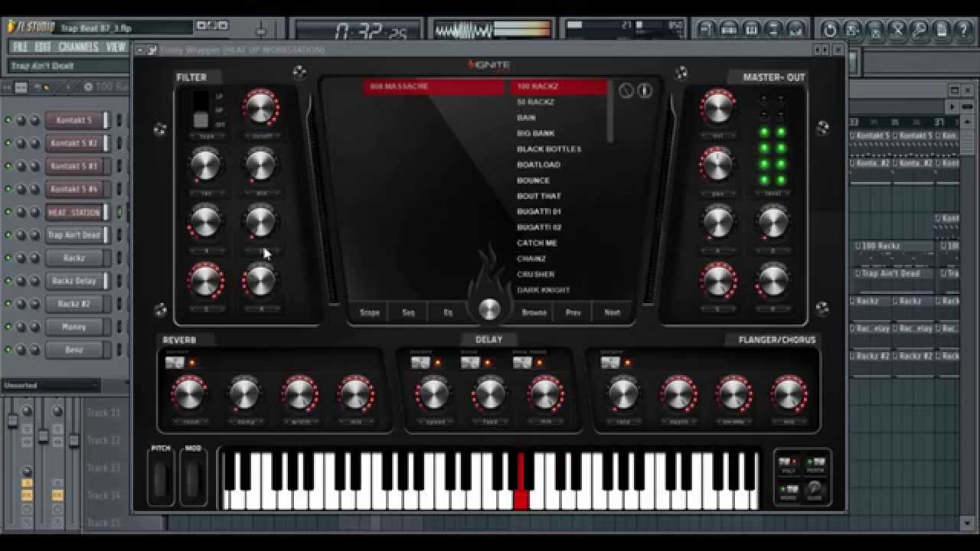
Task: Click the info circle icon beside preset list
Action: (x=645, y=91)
